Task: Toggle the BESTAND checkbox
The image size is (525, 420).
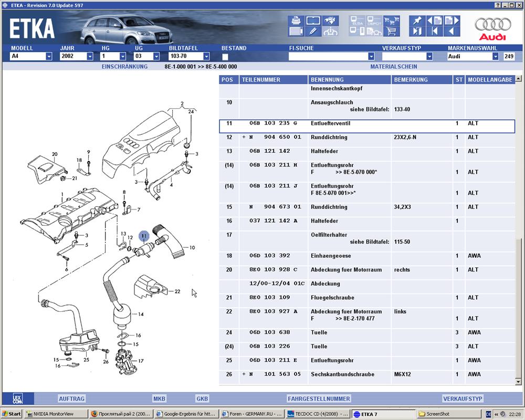Action: pyautogui.click(x=225, y=57)
